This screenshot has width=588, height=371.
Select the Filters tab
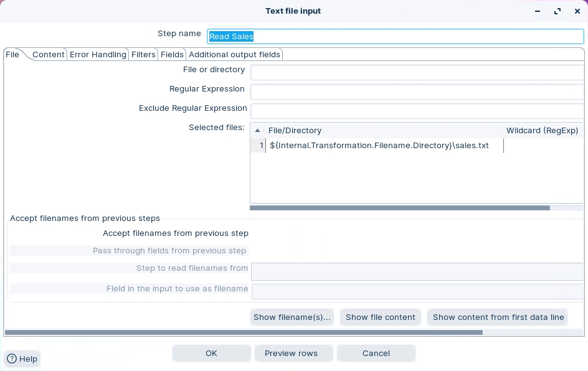143,55
